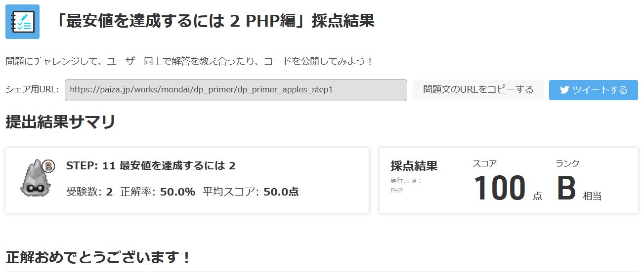Image resolution: width=644 pixels, height=278 pixels.
Task: Share the result via ツイートする button
Action: [593, 90]
